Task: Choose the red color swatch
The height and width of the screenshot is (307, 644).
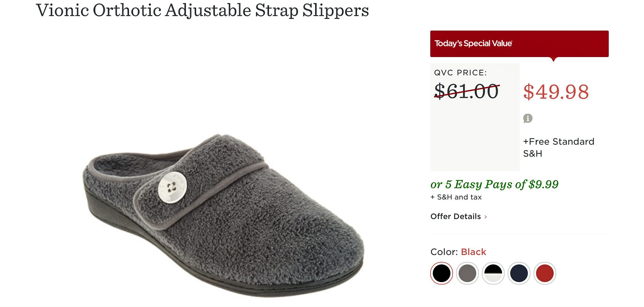Action: (545, 273)
